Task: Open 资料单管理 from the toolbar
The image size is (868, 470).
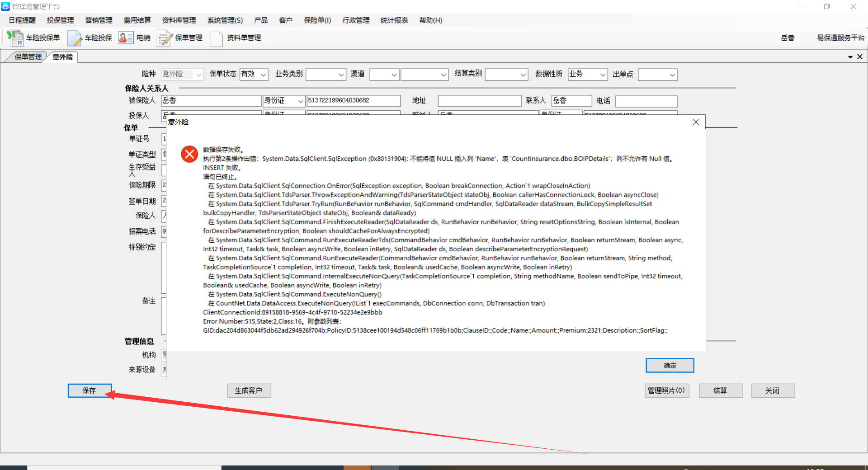Action: click(236, 38)
